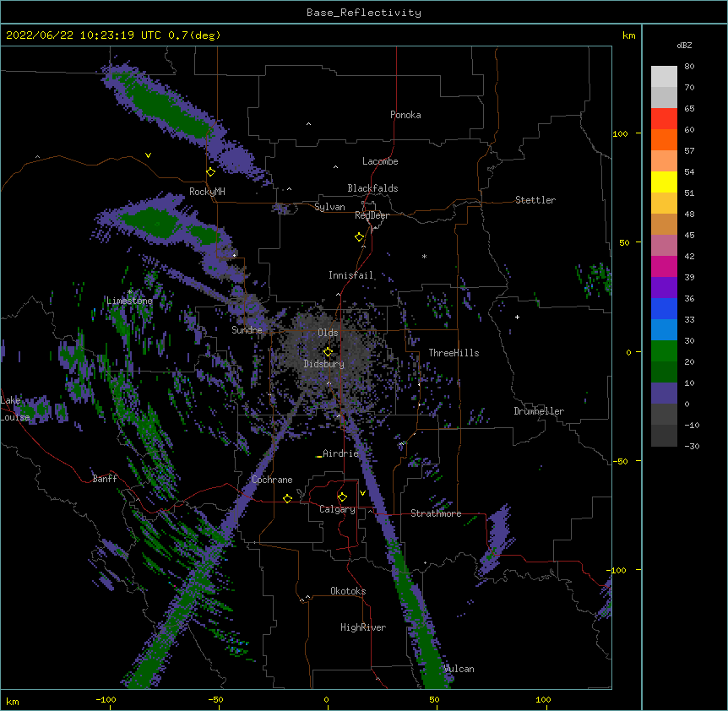Click the white asterisk marker east of Innisfail
Viewport: 728px width, 711px height.
coord(424,256)
